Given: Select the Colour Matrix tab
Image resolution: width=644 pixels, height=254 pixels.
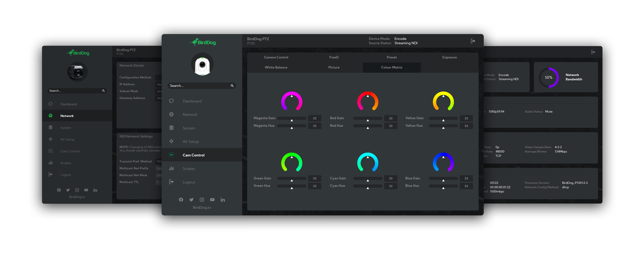Looking at the screenshot, I should click(392, 67).
